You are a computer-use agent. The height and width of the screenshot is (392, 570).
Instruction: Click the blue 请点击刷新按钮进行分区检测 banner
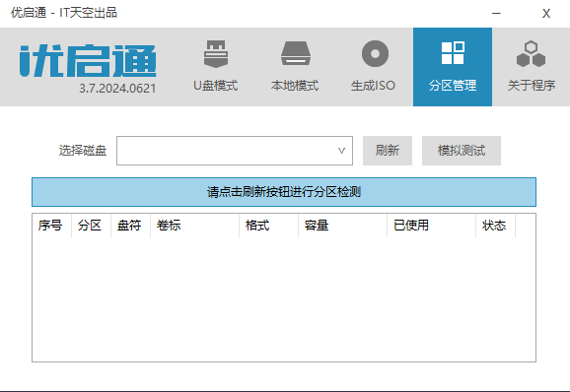pyautogui.click(x=284, y=192)
